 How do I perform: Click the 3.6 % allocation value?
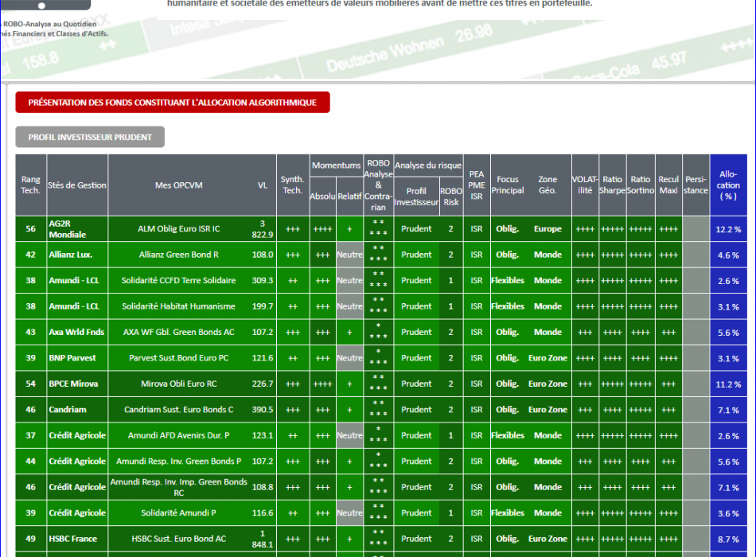728,513
